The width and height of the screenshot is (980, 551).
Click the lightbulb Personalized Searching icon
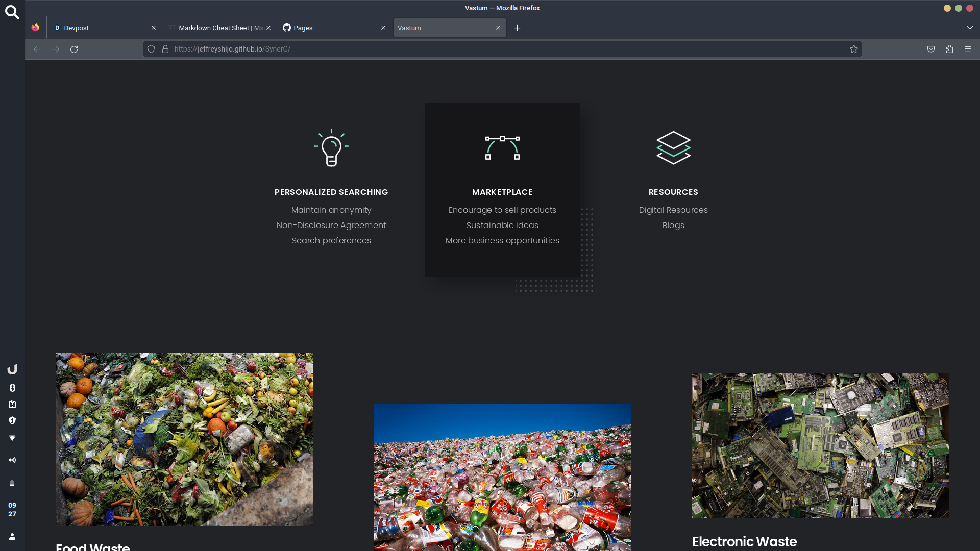pyautogui.click(x=331, y=147)
